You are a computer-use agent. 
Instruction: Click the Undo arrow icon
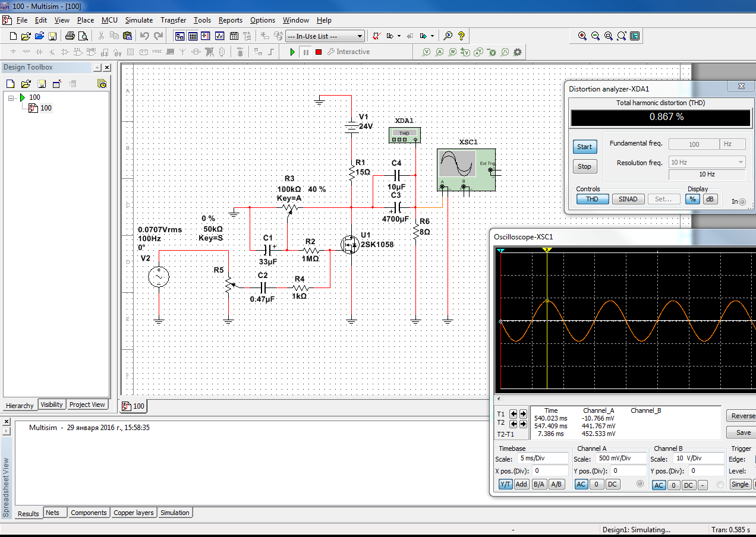tap(144, 36)
